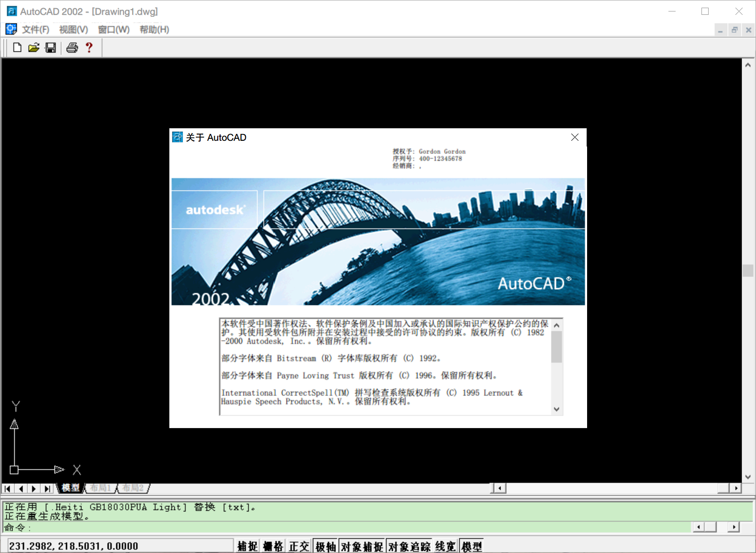Screen dimensions: 756x553
Task: Jump to last layout tab arrow
Action: point(47,488)
